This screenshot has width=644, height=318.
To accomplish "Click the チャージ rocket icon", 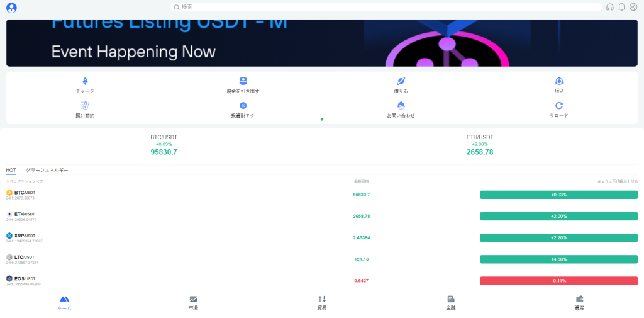I will [85, 81].
